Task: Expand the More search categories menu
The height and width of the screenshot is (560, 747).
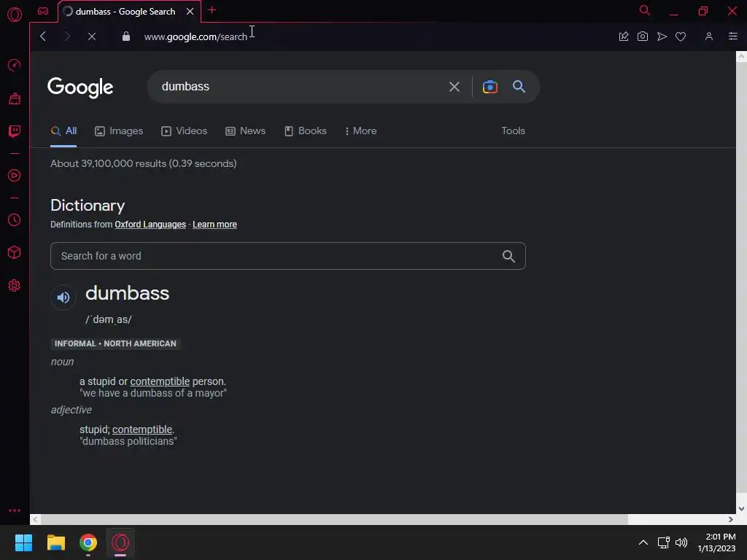Action: point(360,131)
